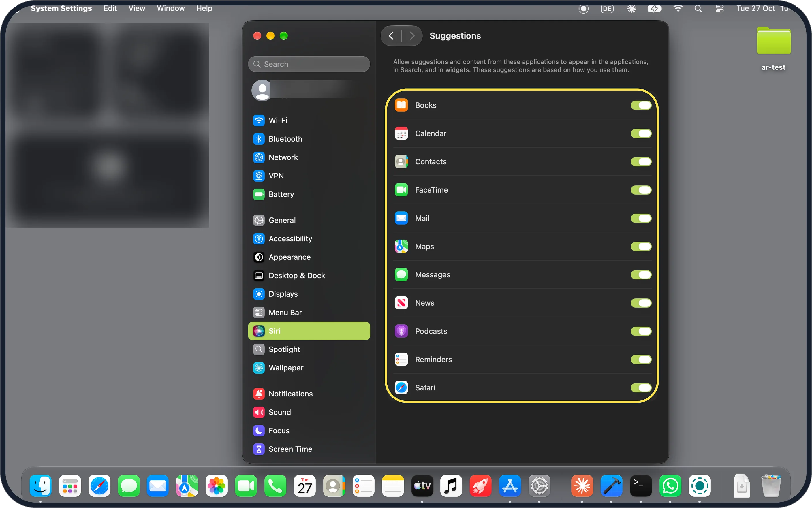Open Accessibility settings

(x=309, y=238)
